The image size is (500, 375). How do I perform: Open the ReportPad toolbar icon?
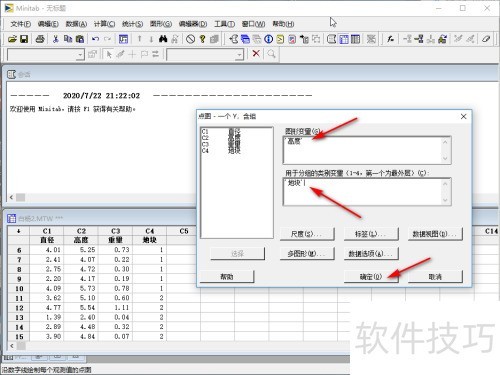pos(292,39)
